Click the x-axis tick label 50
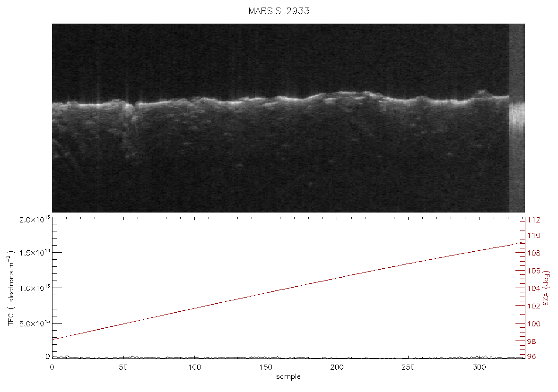 coord(123,367)
